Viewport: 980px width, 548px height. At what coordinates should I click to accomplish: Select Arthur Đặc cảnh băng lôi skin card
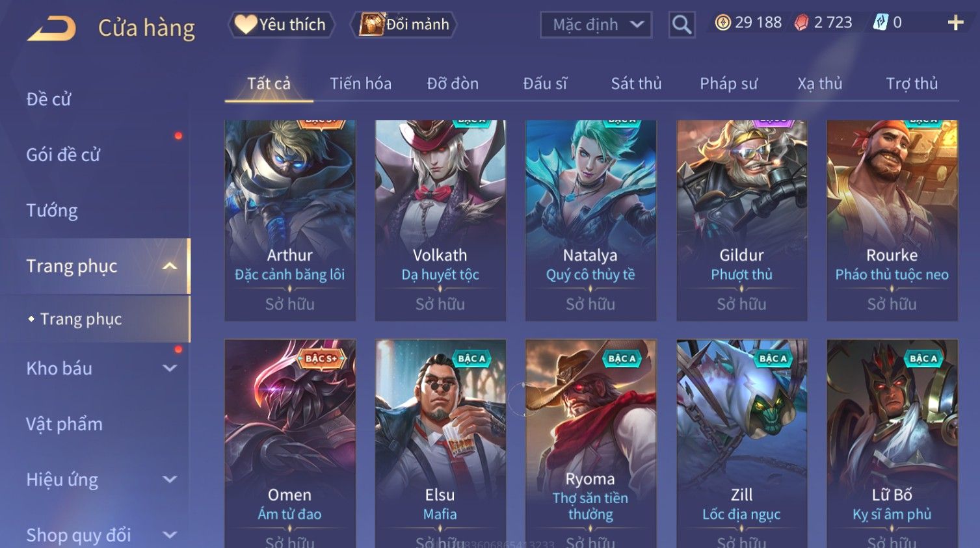tap(290, 220)
